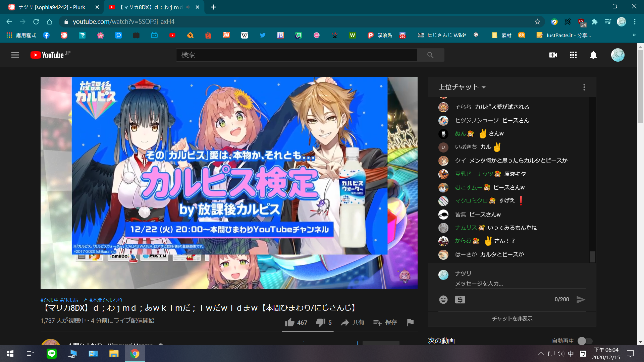Click chat message from クイ

tap(518, 161)
